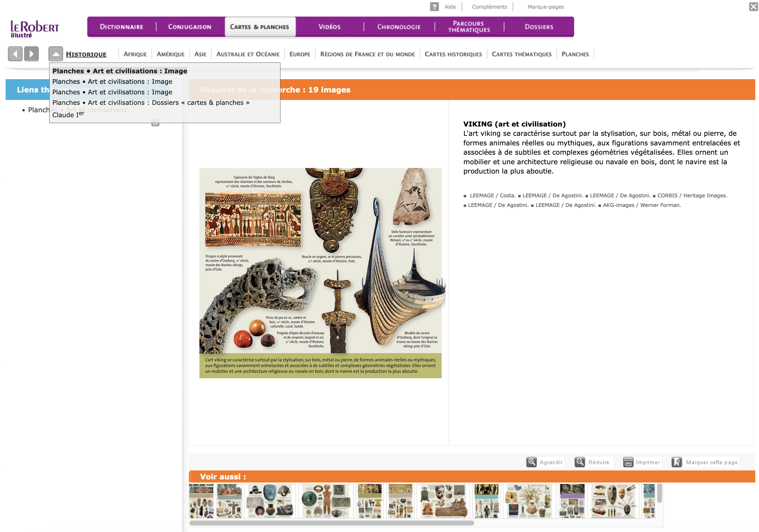This screenshot has width=759, height=532.
Task: Select history entry 'Dossiers « cartes & planches »'
Action: pos(151,103)
